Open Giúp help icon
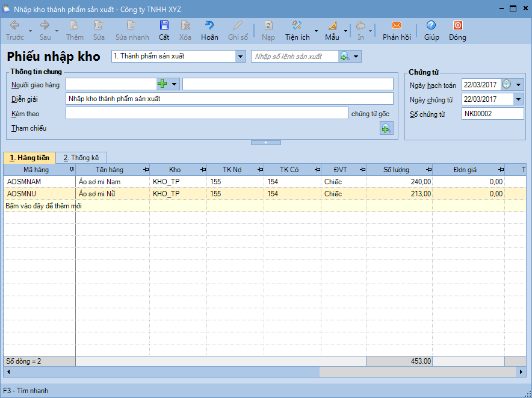The image size is (532, 398). (431, 26)
